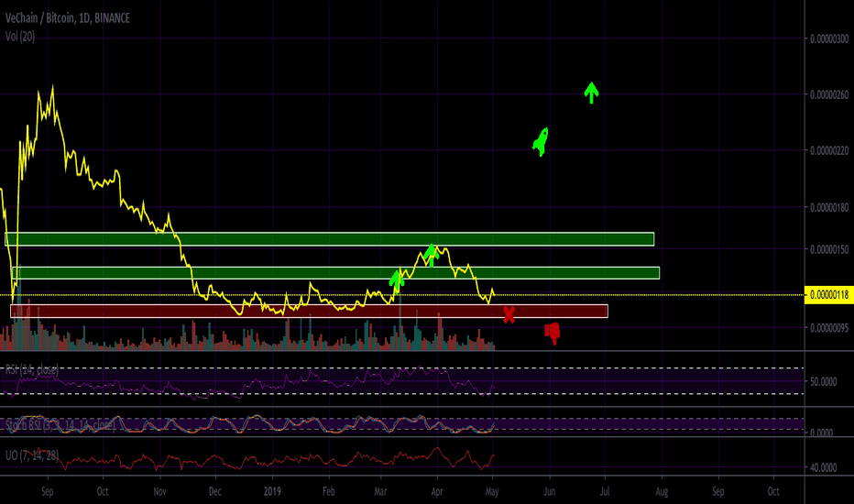The image size is (854, 504).
Task: Click the 0.00000180 price axis label
Action: point(829,208)
